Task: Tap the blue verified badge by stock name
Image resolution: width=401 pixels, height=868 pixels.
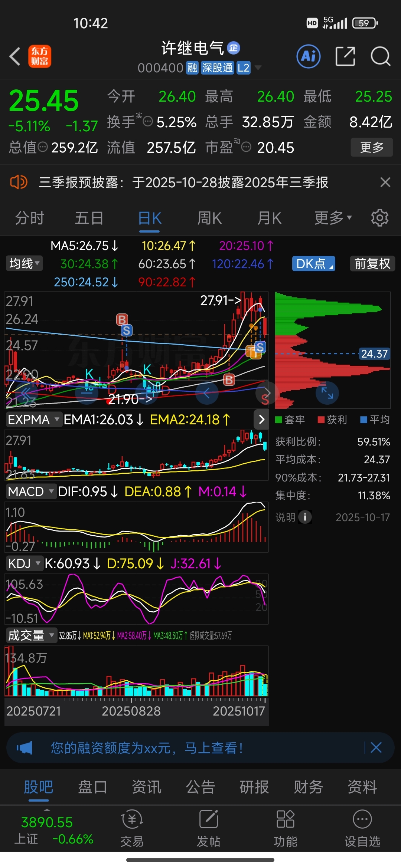Action: click(x=234, y=47)
